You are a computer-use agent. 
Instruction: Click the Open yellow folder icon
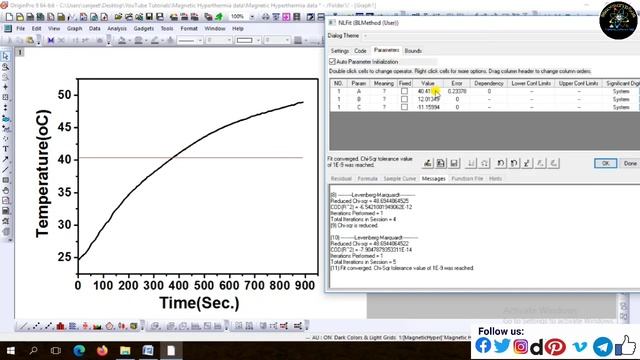tap(118, 17)
